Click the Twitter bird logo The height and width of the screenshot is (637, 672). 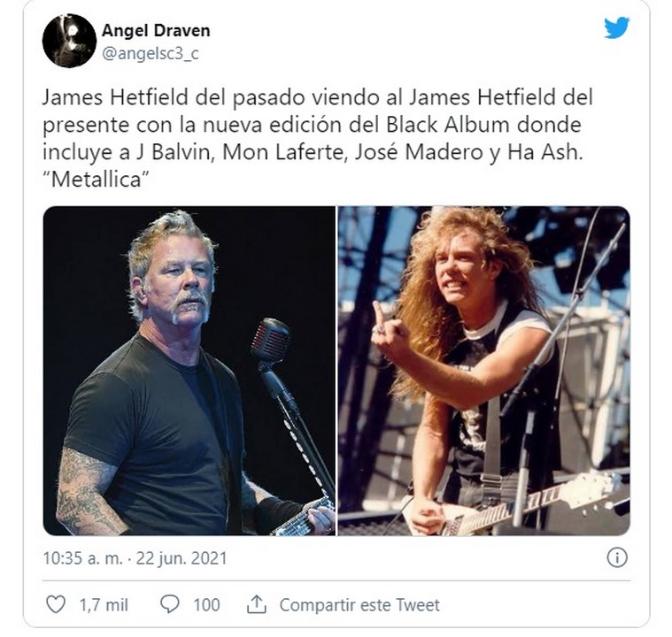(x=617, y=27)
